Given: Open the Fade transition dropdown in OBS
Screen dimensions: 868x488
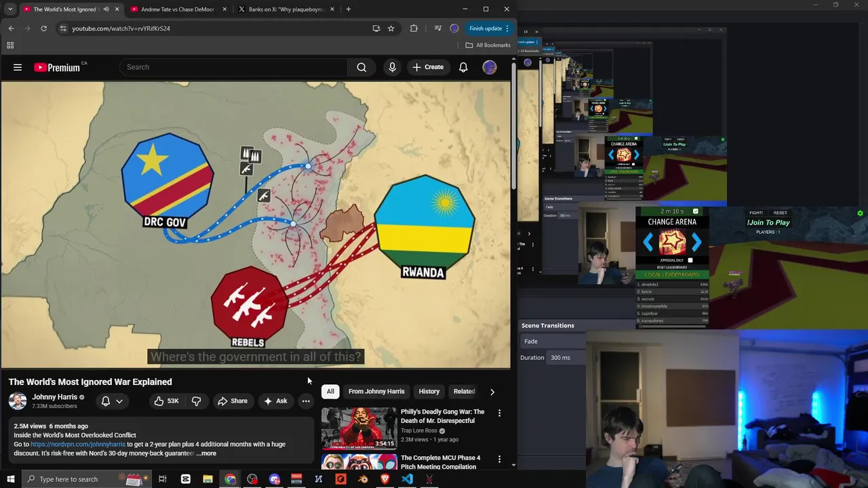Looking at the screenshot, I should [553, 342].
